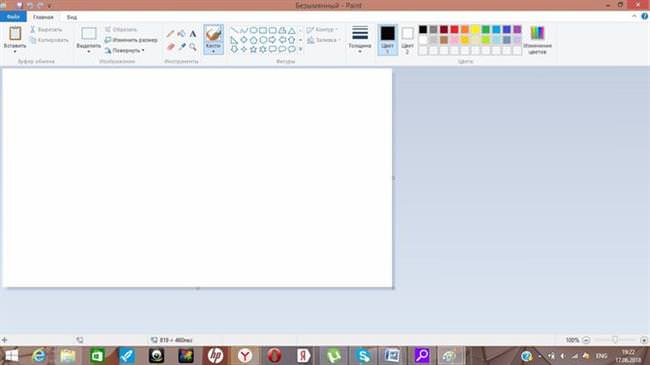Choose the oval shape
Screen dimensions: 650x365
pos(253,30)
